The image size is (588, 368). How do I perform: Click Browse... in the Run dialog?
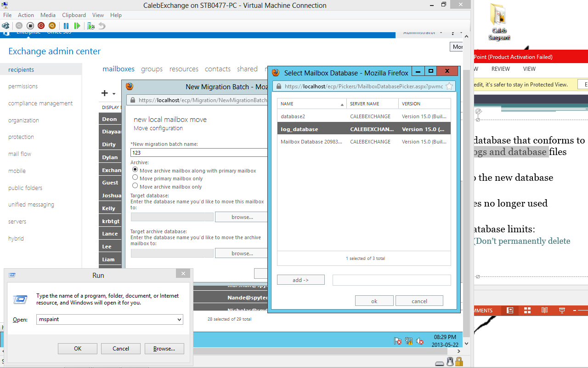point(164,349)
